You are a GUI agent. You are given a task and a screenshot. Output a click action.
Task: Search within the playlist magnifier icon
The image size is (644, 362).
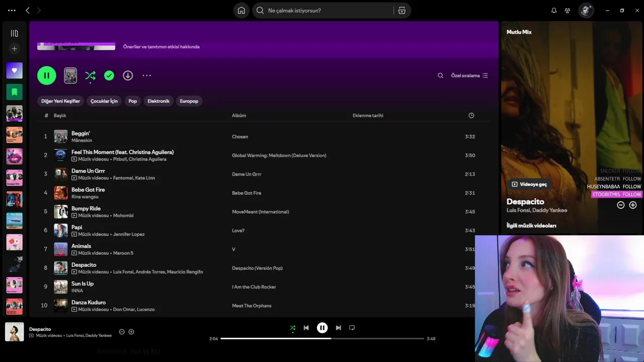[440, 75]
